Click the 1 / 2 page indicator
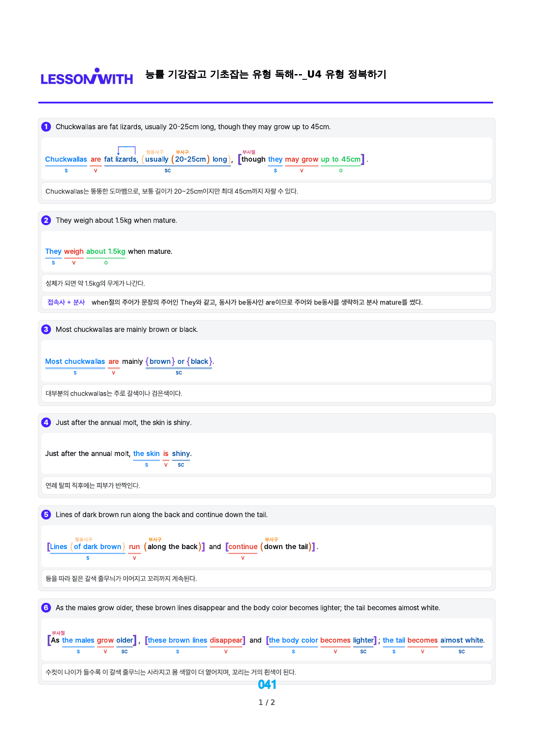 (267, 703)
